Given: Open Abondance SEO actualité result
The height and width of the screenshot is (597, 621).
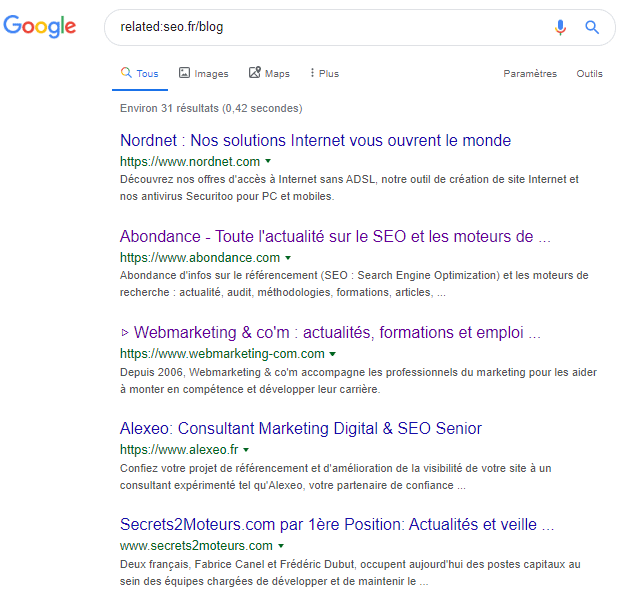Looking at the screenshot, I should [x=335, y=237].
